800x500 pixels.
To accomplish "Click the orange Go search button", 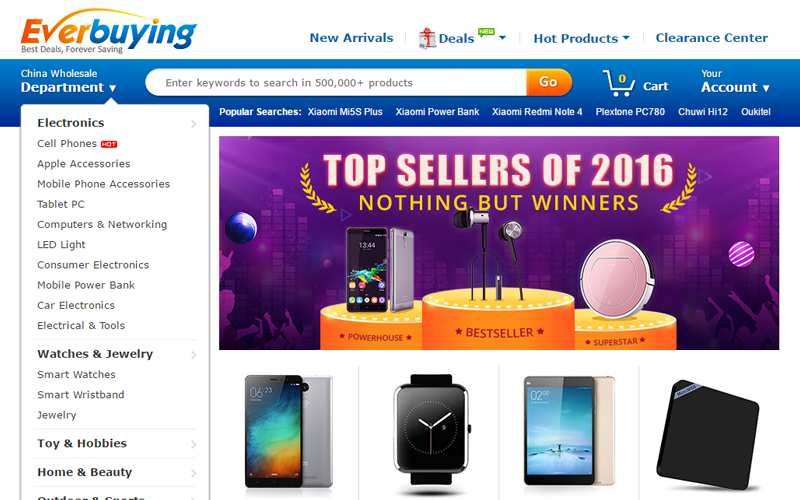I will tap(548, 82).
